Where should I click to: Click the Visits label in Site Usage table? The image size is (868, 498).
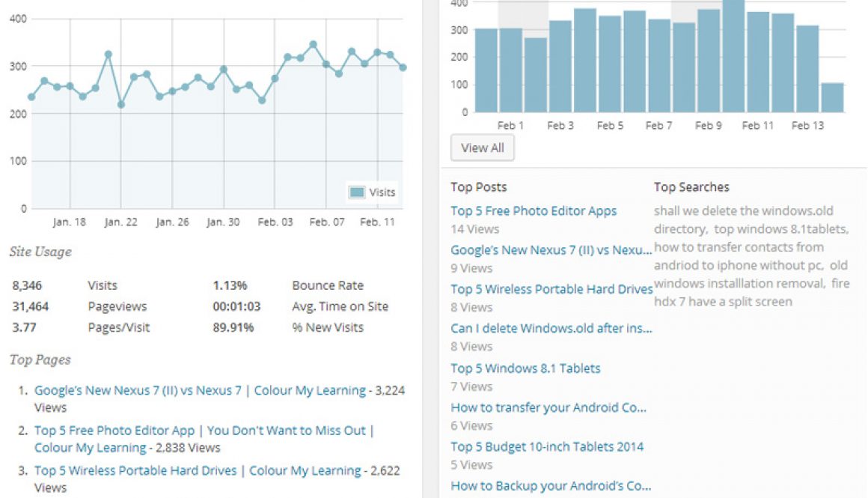[x=103, y=285]
